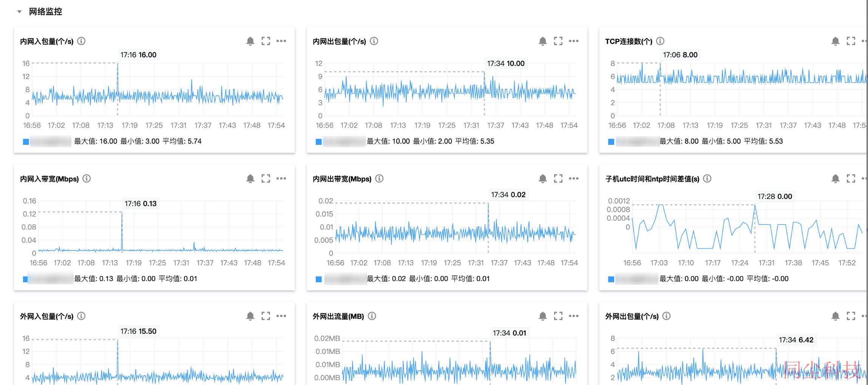Expand 内网入包量 chart to fullscreen
This screenshot has width=868, height=385.
(x=266, y=41)
